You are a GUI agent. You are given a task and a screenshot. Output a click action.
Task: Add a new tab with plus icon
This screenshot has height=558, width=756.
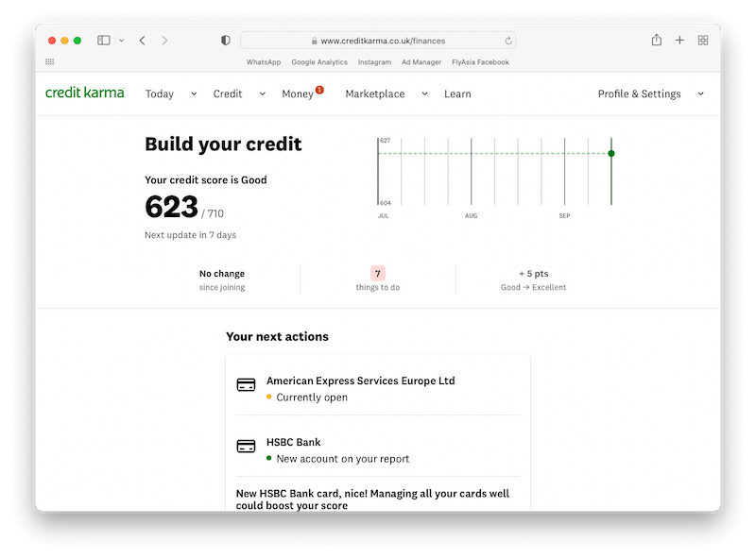click(x=679, y=41)
